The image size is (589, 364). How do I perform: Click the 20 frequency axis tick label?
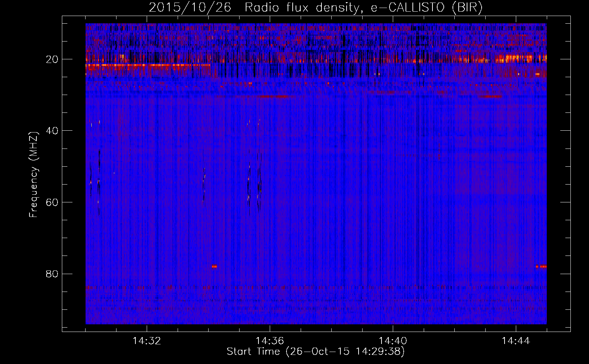(52, 59)
